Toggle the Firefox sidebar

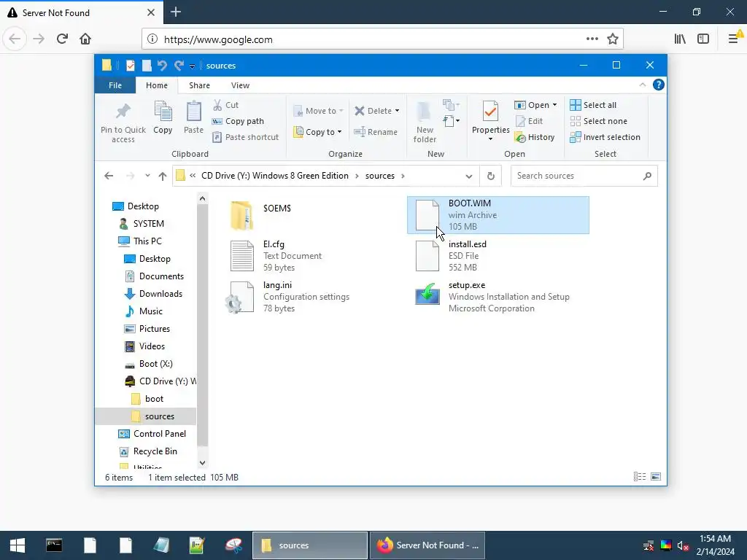coord(703,39)
